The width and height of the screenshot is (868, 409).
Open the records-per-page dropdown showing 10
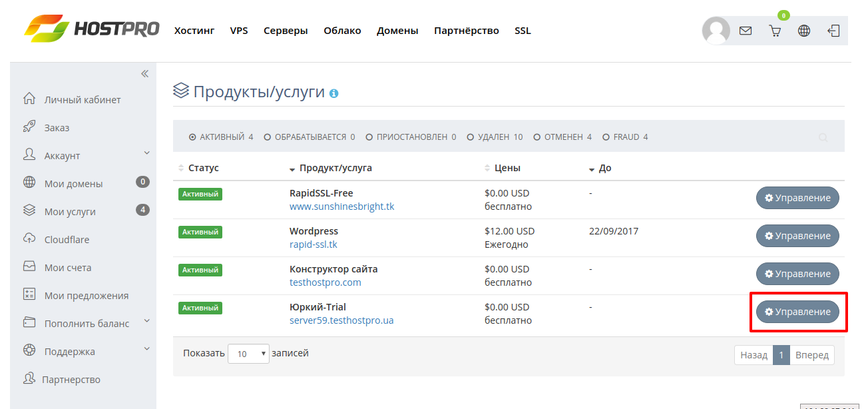pyautogui.click(x=248, y=354)
